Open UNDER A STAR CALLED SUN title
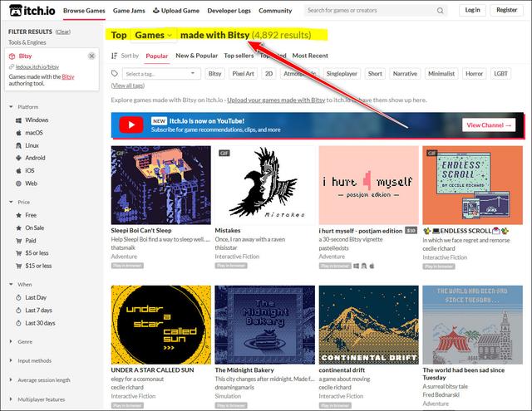Screen dimensions: 532x411 pyautogui.click(x=152, y=370)
